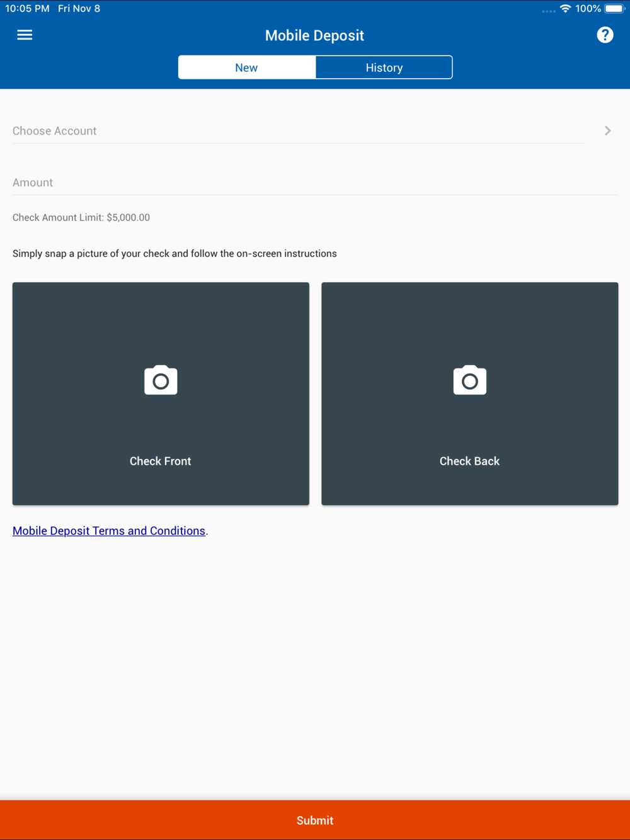Tap the Wi-Fi status icon

coord(565,9)
